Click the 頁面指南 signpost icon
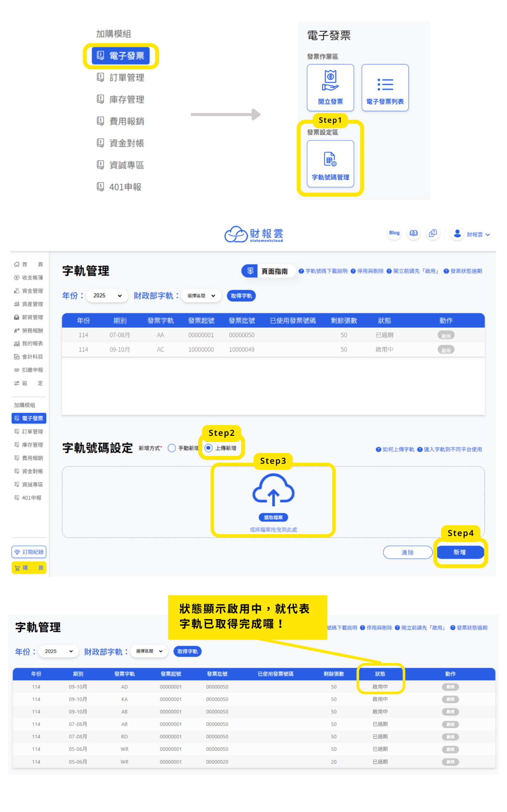507x812 pixels. [x=250, y=271]
